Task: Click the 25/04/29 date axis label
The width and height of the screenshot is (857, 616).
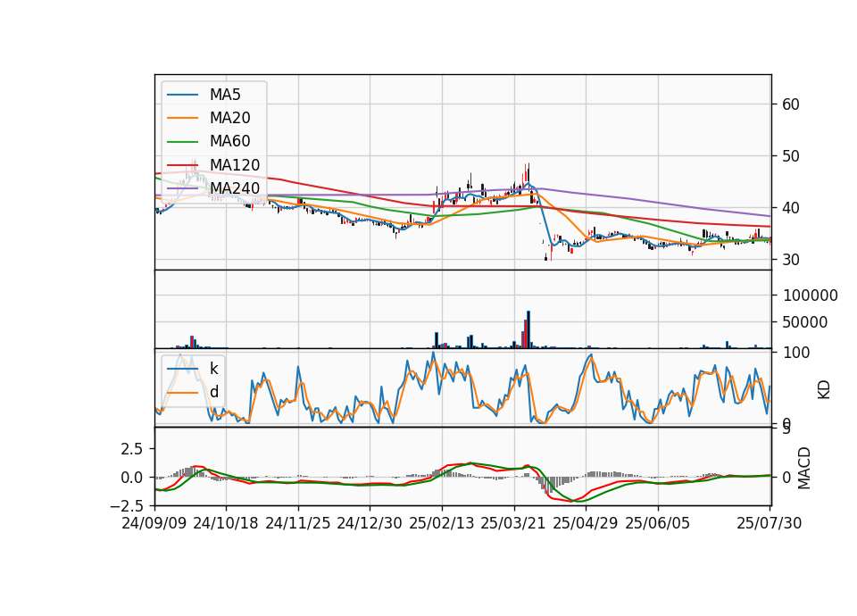Action: (586, 523)
